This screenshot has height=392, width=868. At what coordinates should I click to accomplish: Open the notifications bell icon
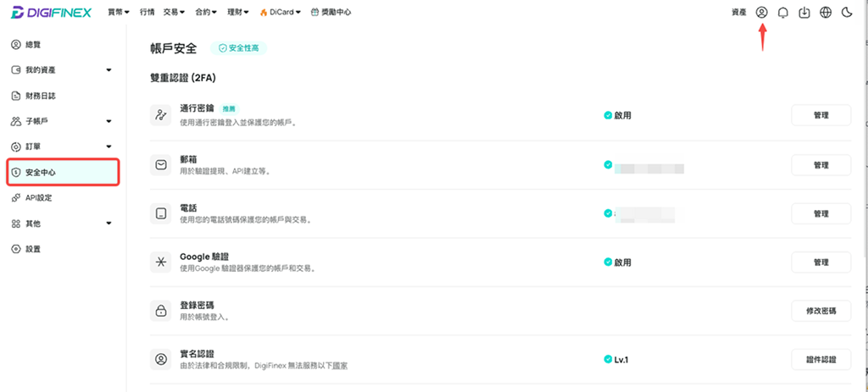click(782, 12)
